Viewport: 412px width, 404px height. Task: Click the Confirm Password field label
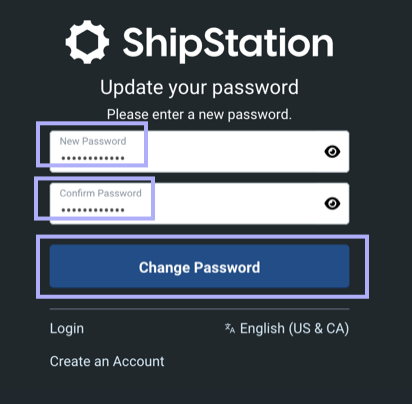click(x=100, y=193)
